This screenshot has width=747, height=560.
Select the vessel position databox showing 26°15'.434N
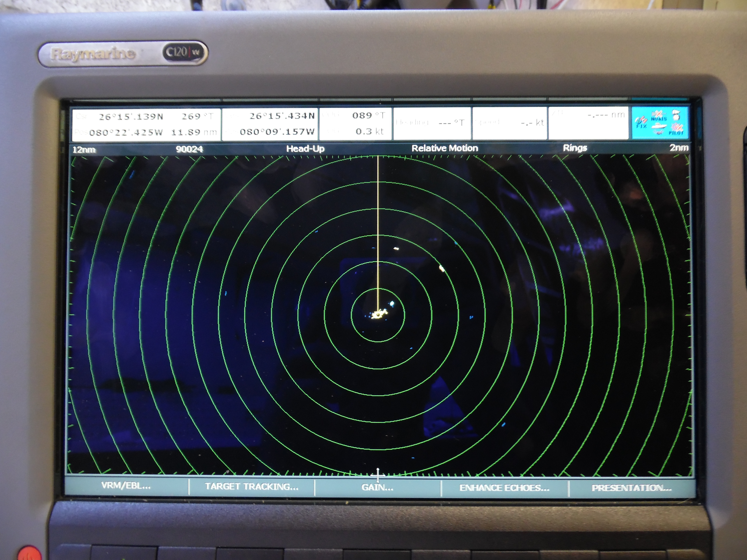pyautogui.click(x=270, y=124)
